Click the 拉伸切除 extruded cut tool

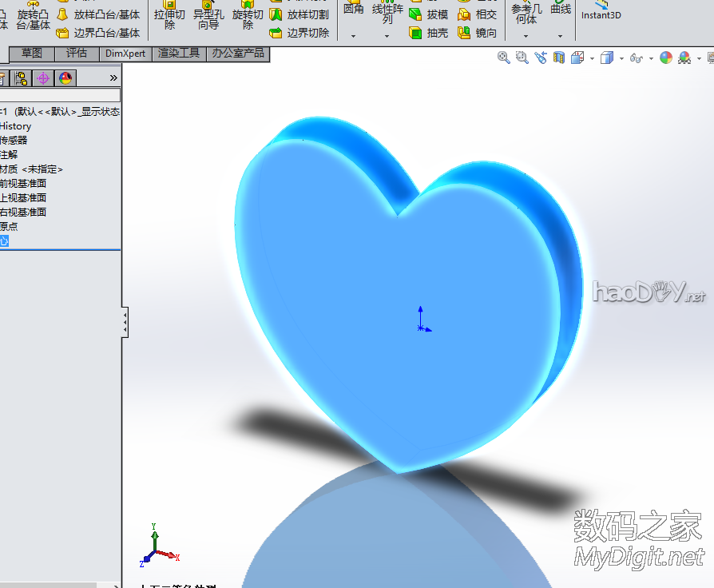coord(169,18)
